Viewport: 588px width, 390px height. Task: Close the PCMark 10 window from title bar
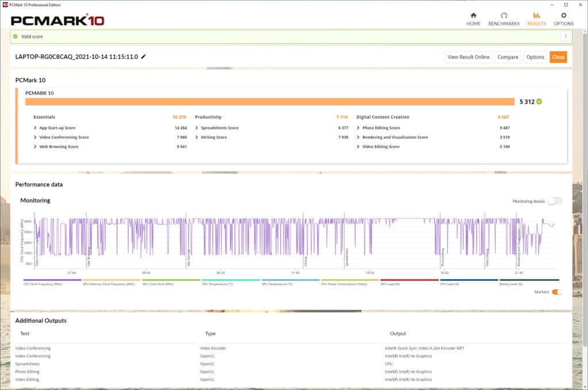coord(581,5)
